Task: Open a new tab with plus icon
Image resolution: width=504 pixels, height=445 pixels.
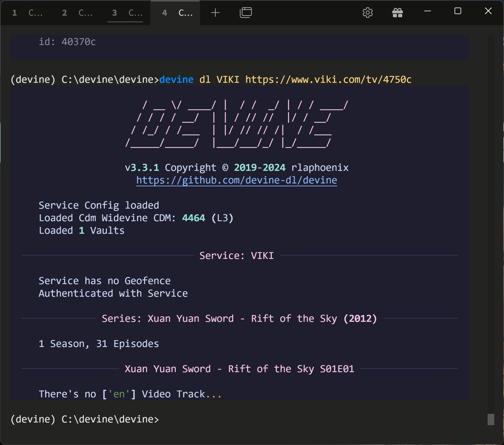Action: coord(215,13)
